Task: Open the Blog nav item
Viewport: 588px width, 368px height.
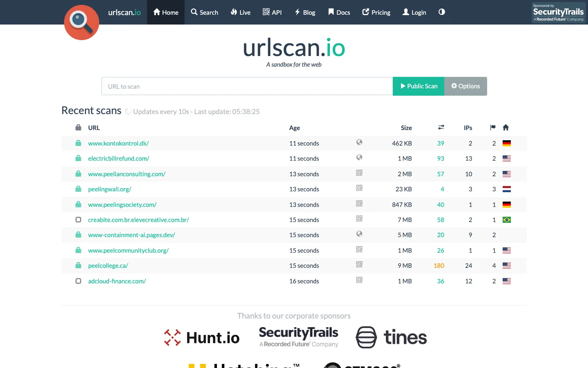Action: (x=305, y=12)
